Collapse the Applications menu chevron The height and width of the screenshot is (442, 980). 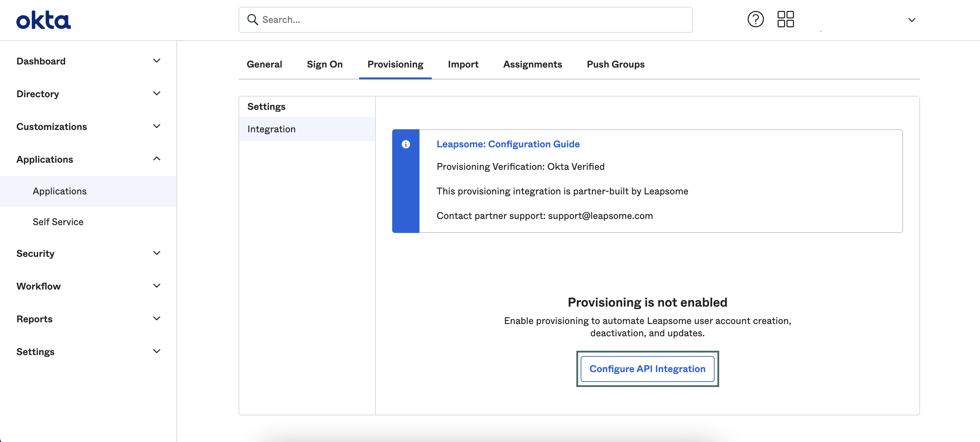(x=156, y=159)
